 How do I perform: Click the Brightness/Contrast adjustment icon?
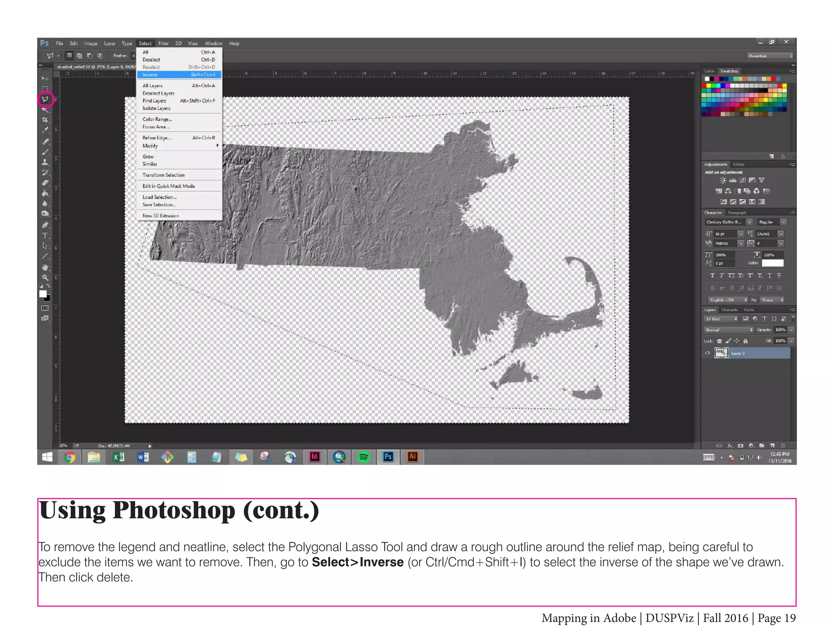click(x=723, y=180)
